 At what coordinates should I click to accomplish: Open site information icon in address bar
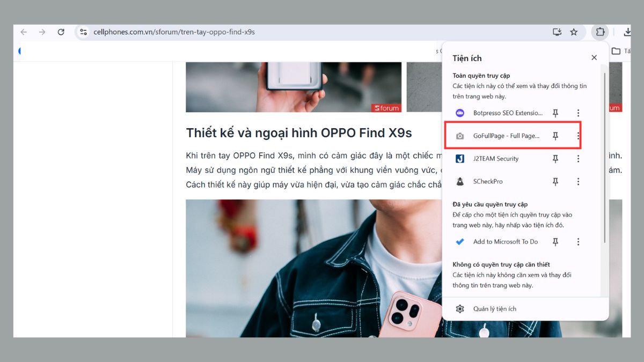tap(83, 32)
